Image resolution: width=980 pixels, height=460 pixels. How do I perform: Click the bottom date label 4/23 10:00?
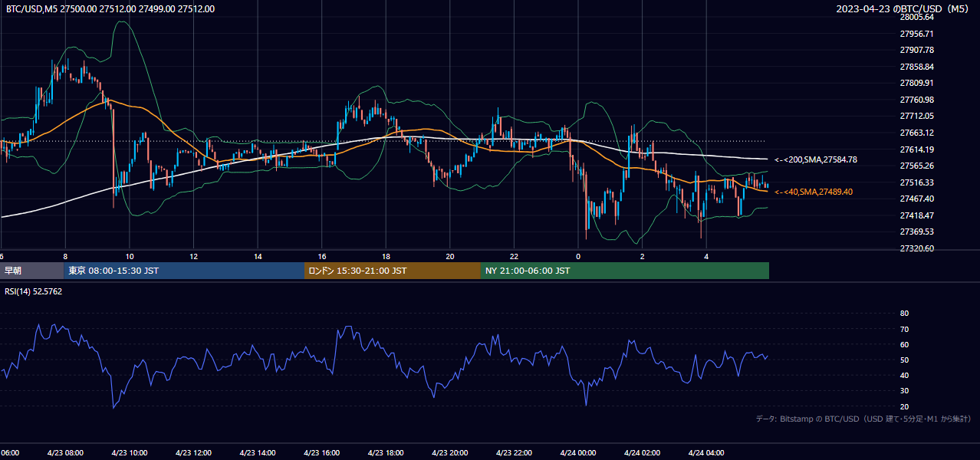pyautogui.click(x=130, y=452)
